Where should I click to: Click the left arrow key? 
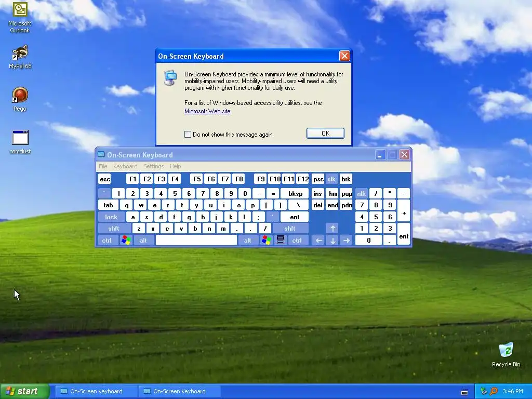[x=318, y=240]
